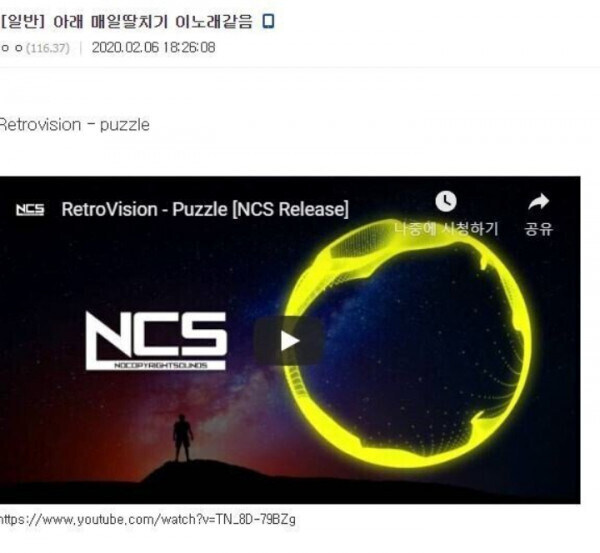Screen dimensions: 600x553
Task: Click the silhouette figure on the hill
Action: [183, 438]
